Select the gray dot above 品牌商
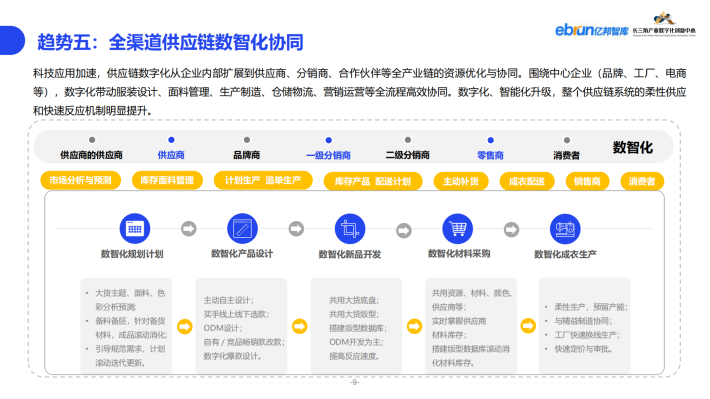This screenshot has height=399, width=710. click(247, 140)
